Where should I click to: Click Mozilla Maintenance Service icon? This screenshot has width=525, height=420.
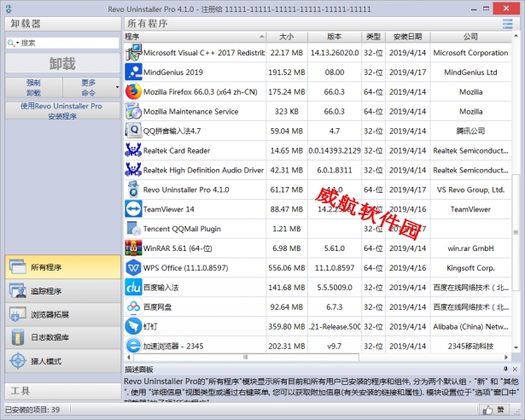[x=133, y=111]
